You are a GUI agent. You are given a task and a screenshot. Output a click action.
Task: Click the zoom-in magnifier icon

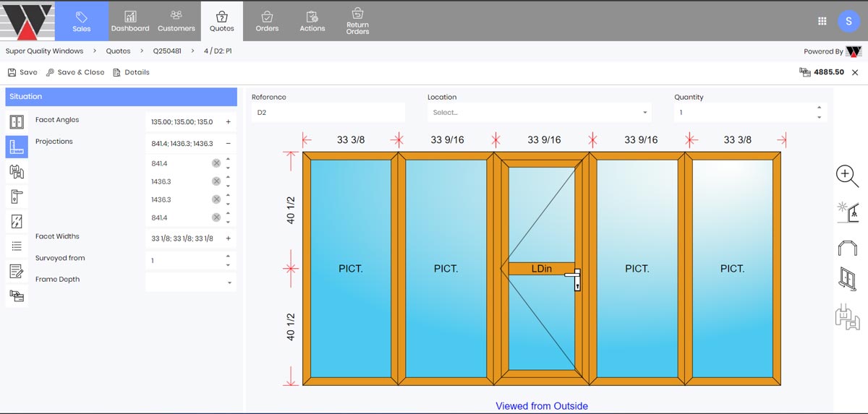pyautogui.click(x=846, y=176)
